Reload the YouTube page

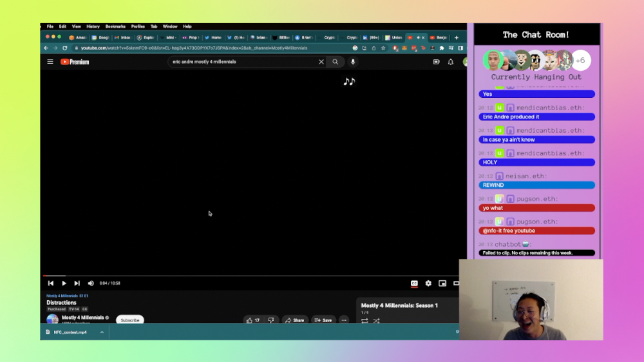click(64, 48)
